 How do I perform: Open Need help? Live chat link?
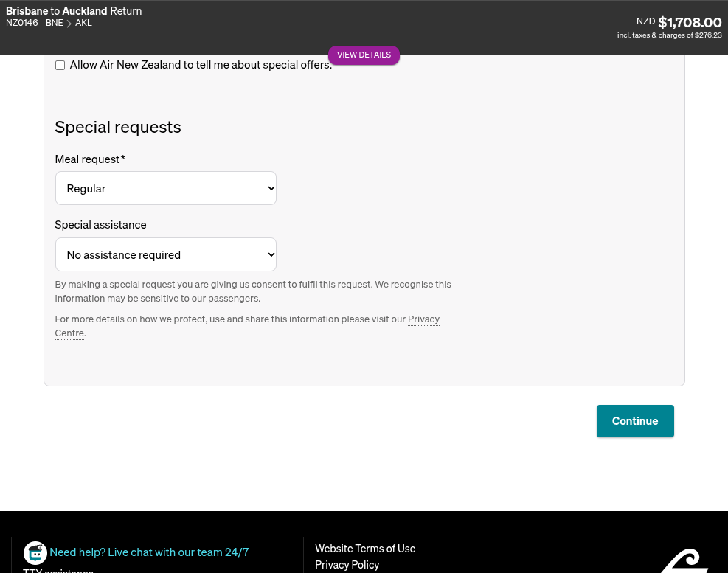(x=149, y=552)
